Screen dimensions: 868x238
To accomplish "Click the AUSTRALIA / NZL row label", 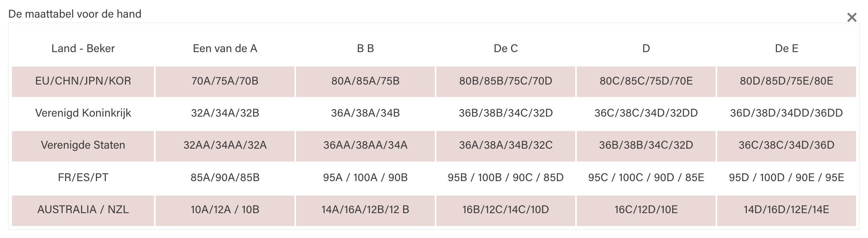I will 83,210.
